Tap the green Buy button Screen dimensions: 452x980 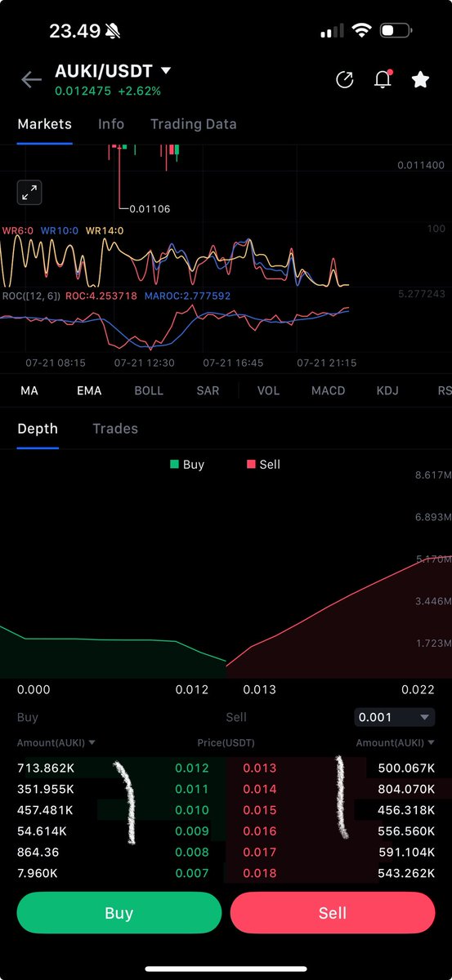(119, 912)
